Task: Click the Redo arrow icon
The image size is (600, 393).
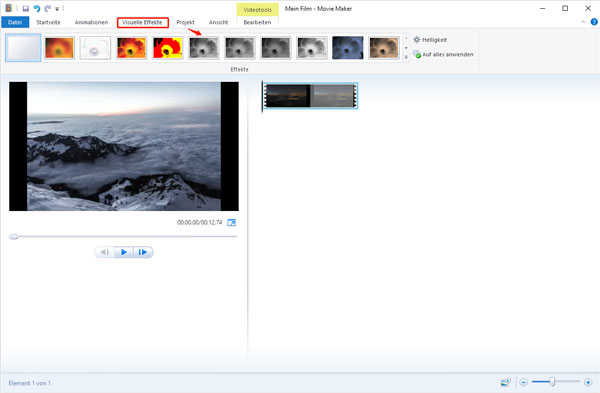Action: (x=47, y=8)
